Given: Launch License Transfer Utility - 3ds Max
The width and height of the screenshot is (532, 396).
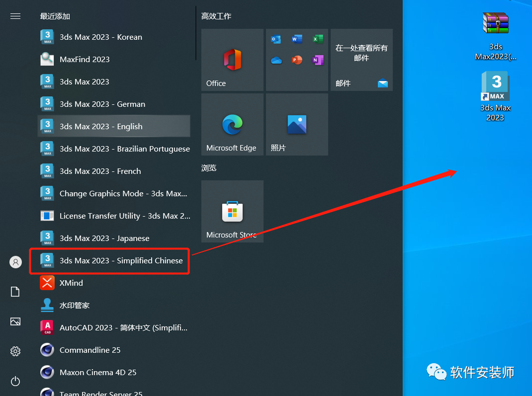Looking at the screenshot, I should (x=114, y=216).
